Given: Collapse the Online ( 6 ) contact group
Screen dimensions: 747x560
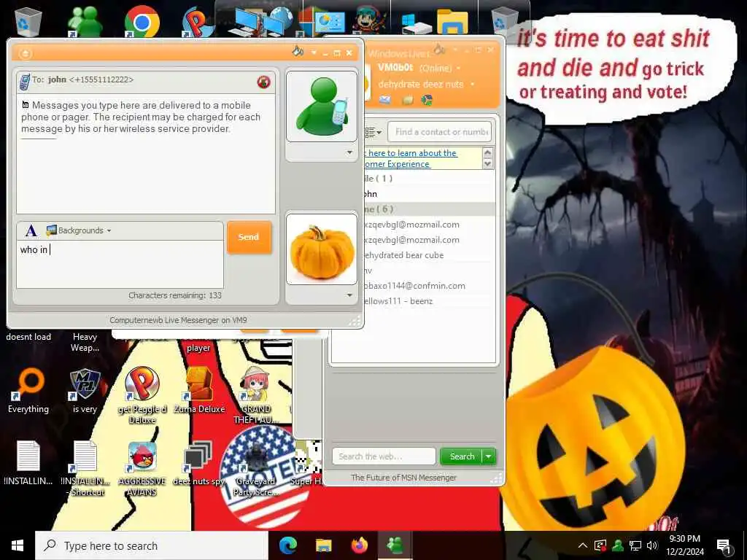Looking at the screenshot, I should [379, 209].
